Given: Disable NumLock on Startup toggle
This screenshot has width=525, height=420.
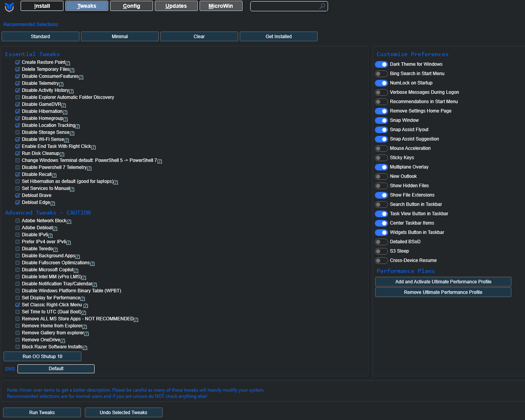Looking at the screenshot, I should click(x=381, y=83).
